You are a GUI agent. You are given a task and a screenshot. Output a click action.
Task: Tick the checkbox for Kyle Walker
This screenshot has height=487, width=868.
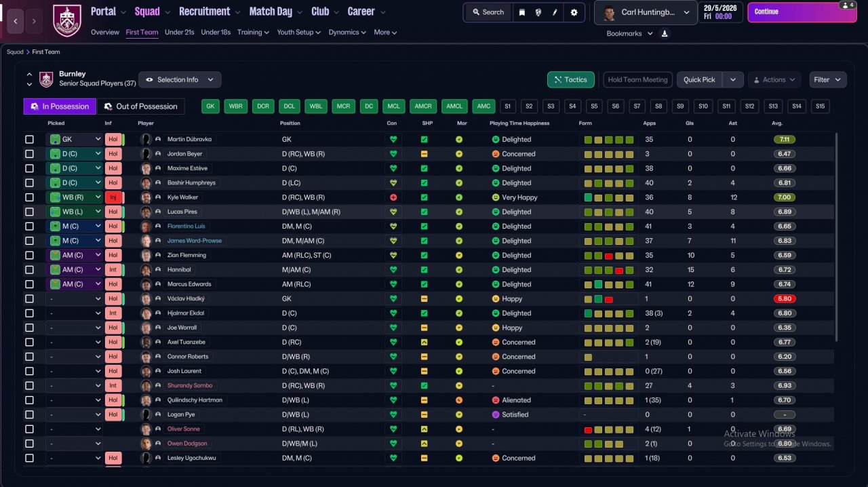(29, 197)
